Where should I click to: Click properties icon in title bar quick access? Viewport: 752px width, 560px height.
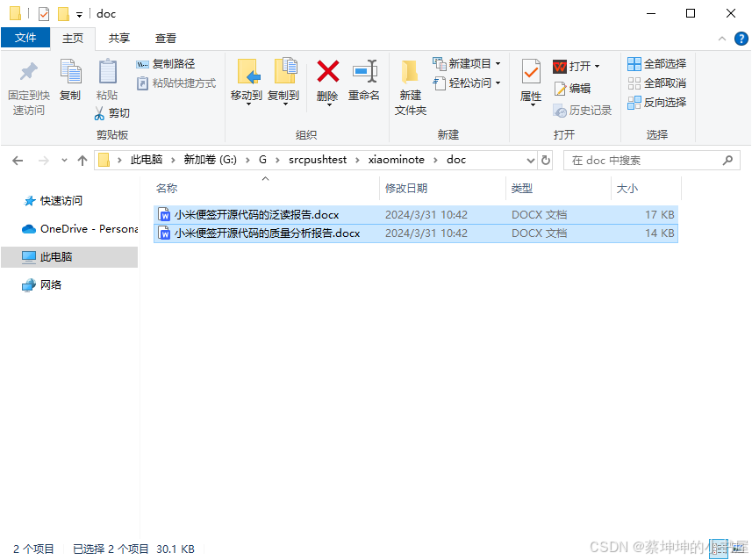[x=44, y=14]
